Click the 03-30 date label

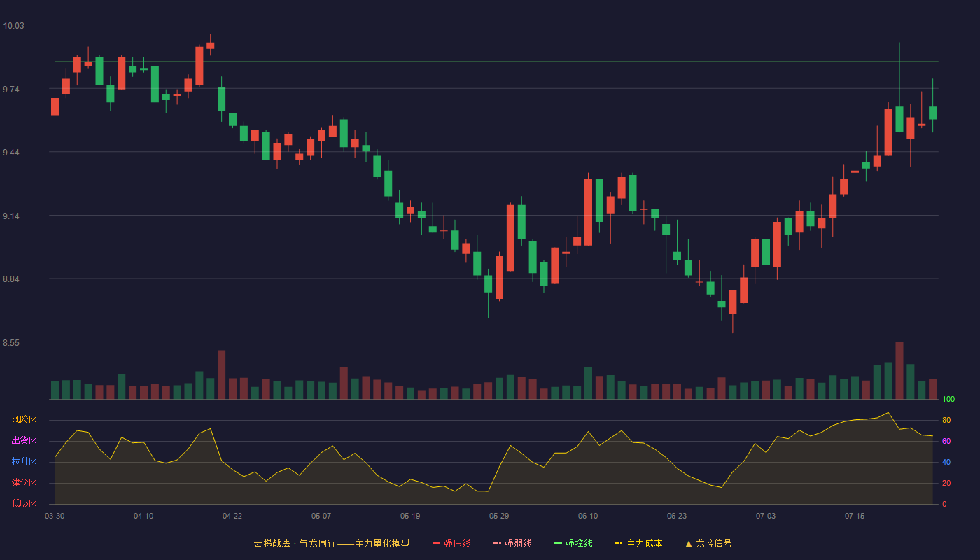[55, 516]
